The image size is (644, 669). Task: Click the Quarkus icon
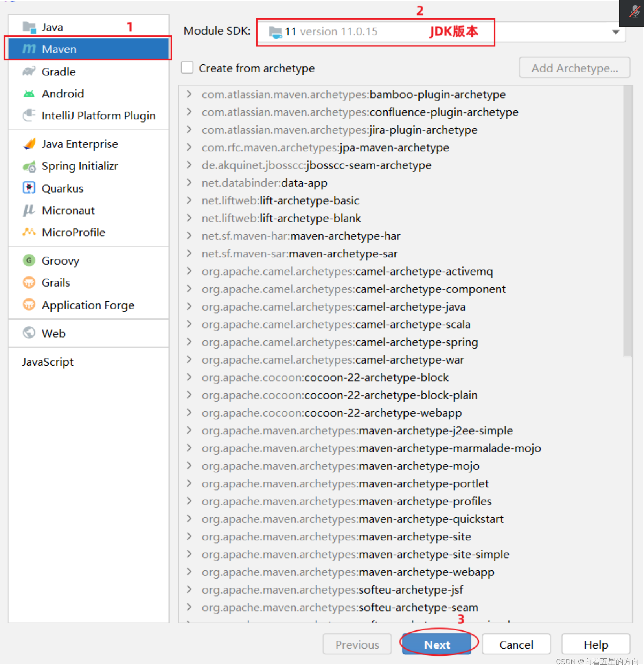(x=29, y=188)
